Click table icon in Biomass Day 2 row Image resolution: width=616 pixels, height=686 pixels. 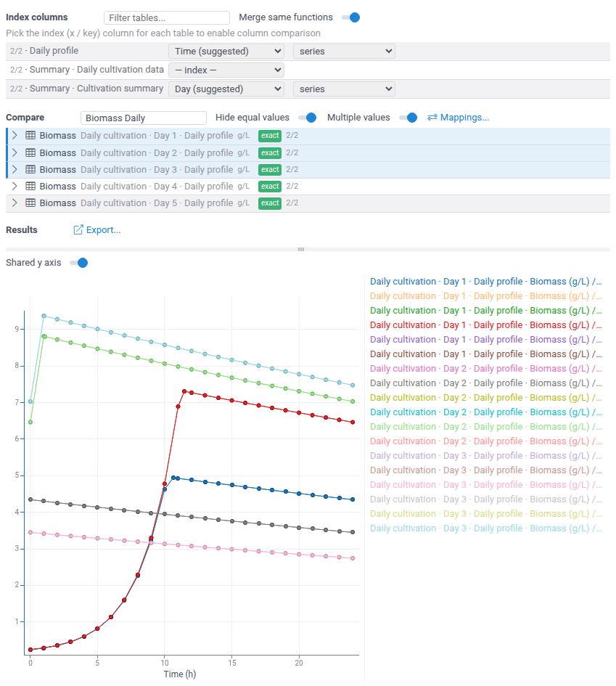pyautogui.click(x=30, y=152)
